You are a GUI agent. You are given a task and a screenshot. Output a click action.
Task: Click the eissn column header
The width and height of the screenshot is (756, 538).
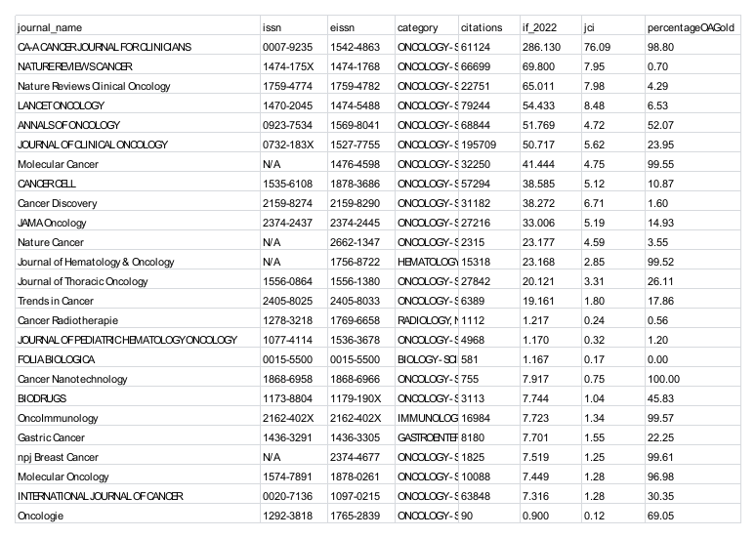point(342,27)
